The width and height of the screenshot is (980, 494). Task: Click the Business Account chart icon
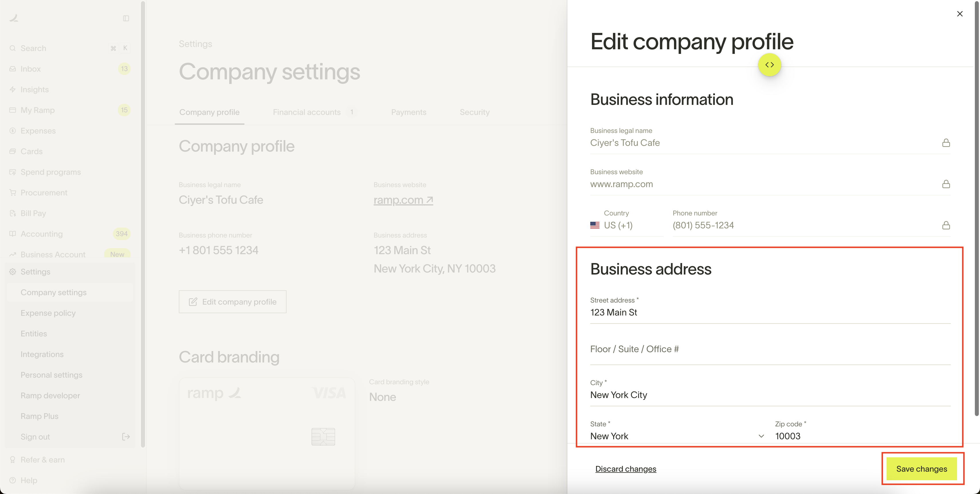coord(13,254)
